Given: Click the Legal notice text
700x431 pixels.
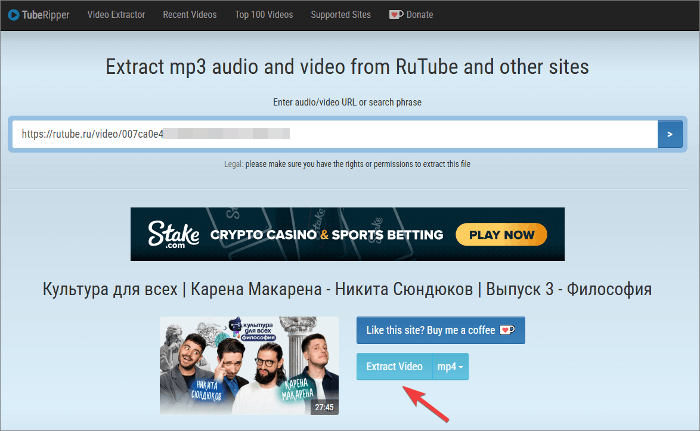Looking at the screenshot, I should click(347, 164).
